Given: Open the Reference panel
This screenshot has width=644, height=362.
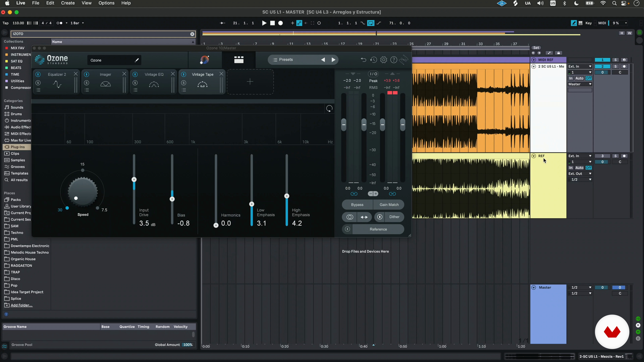Looking at the screenshot, I should click(x=378, y=229).
